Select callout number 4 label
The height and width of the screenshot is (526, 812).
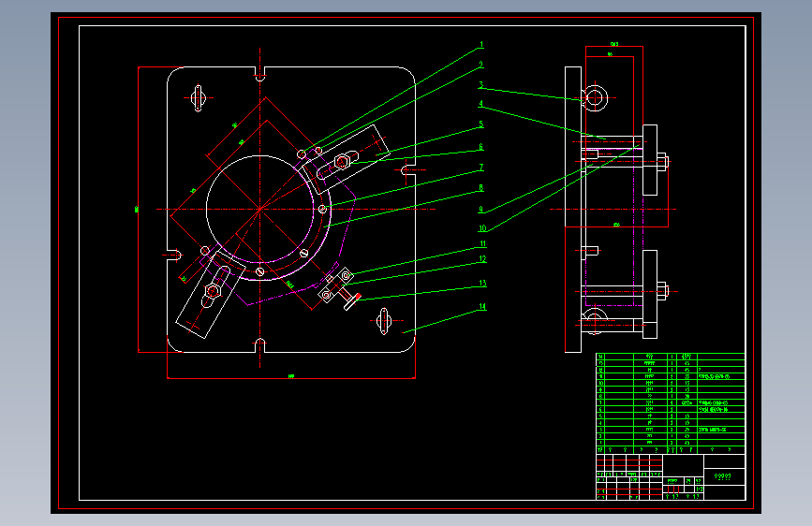(481, 104)
